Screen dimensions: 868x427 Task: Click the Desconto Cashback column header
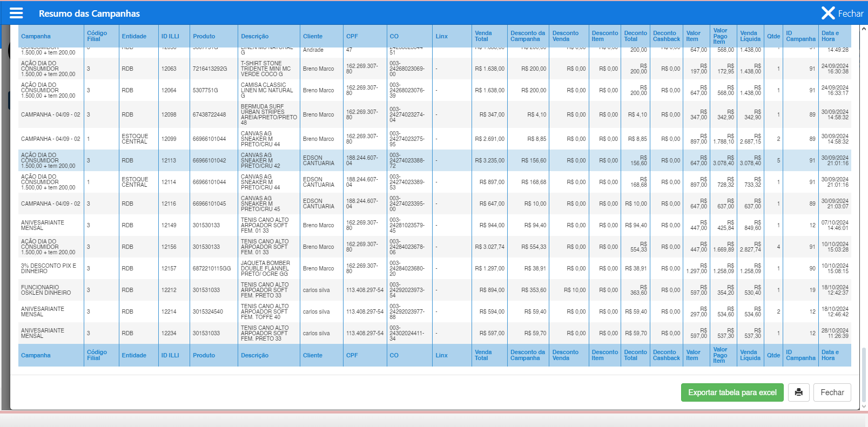[x=666, y=36]
